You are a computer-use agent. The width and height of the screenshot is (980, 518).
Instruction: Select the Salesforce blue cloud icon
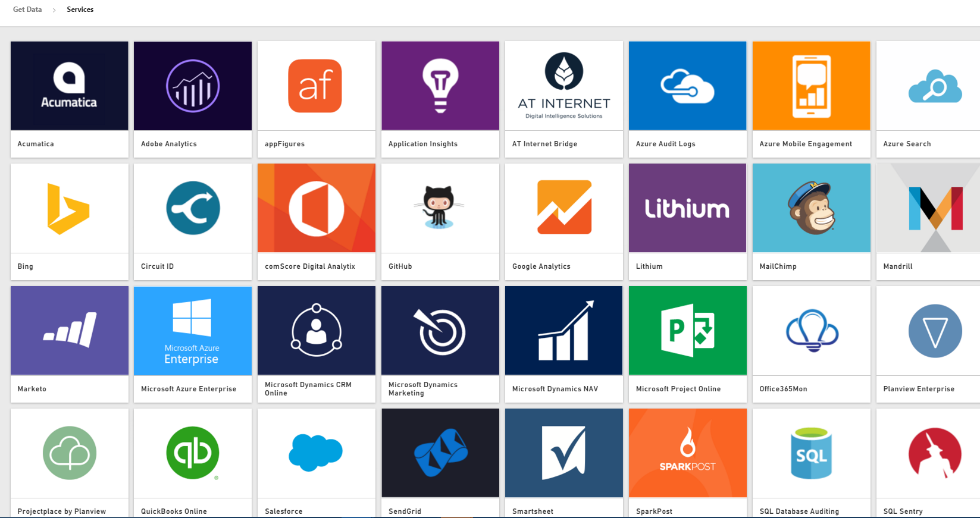pyautogui.click(x=315, y=453)
